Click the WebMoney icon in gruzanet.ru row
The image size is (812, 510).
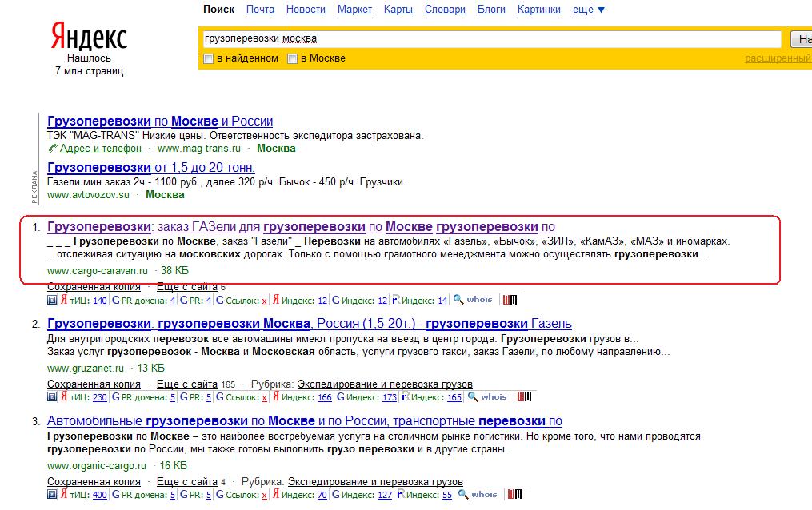tap(525, 396)
